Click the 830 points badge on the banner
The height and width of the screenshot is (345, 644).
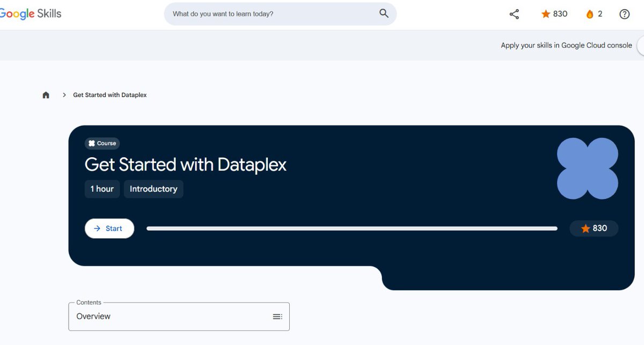pyautogui.click(x=594, y=229)
